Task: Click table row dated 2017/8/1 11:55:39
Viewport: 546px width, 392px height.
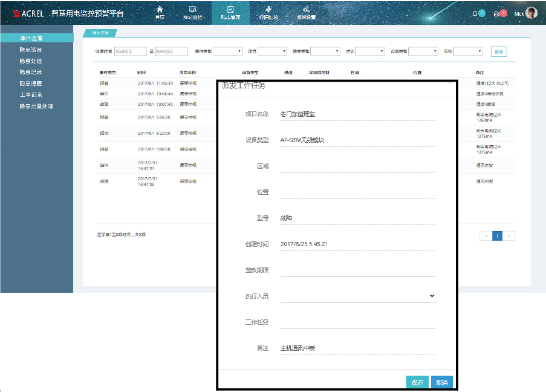Action: (157, 83)
